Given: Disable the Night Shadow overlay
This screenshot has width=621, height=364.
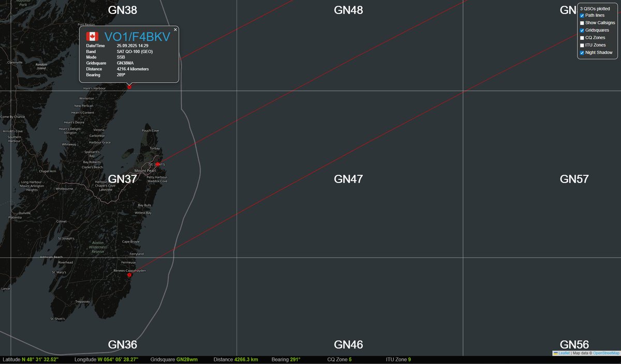Looking at the screenshot, I should click(582, 52).
